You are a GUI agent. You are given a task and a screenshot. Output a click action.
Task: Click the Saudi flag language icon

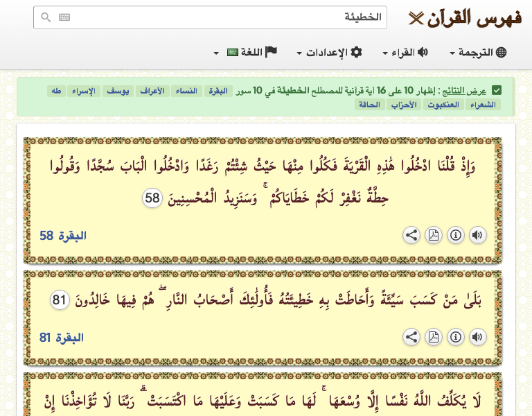[233, 53]
